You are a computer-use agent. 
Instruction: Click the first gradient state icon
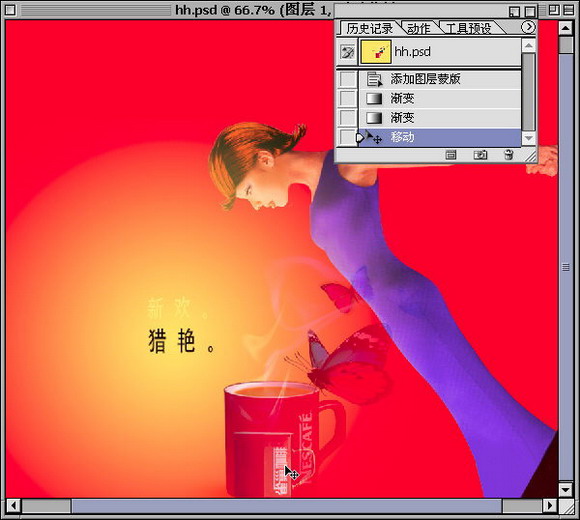tap(374, 98)
